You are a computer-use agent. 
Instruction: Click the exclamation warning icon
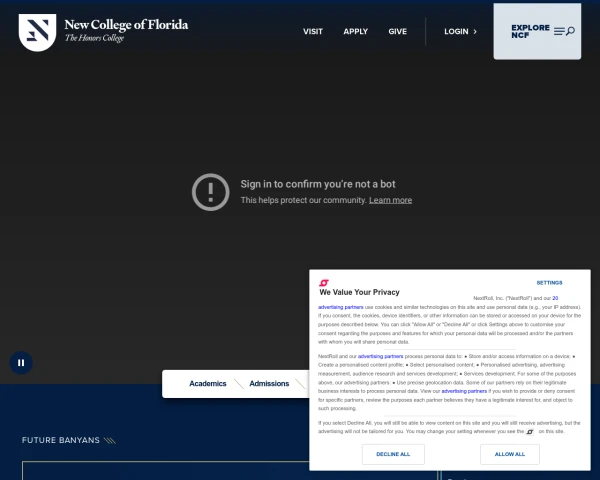(210, 192)
